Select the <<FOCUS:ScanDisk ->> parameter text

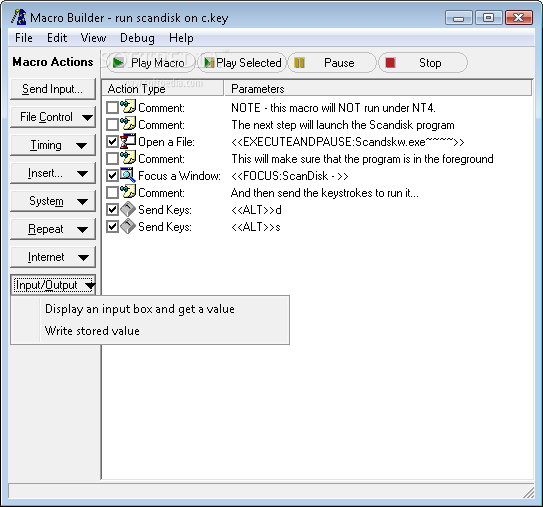point(290,176)
